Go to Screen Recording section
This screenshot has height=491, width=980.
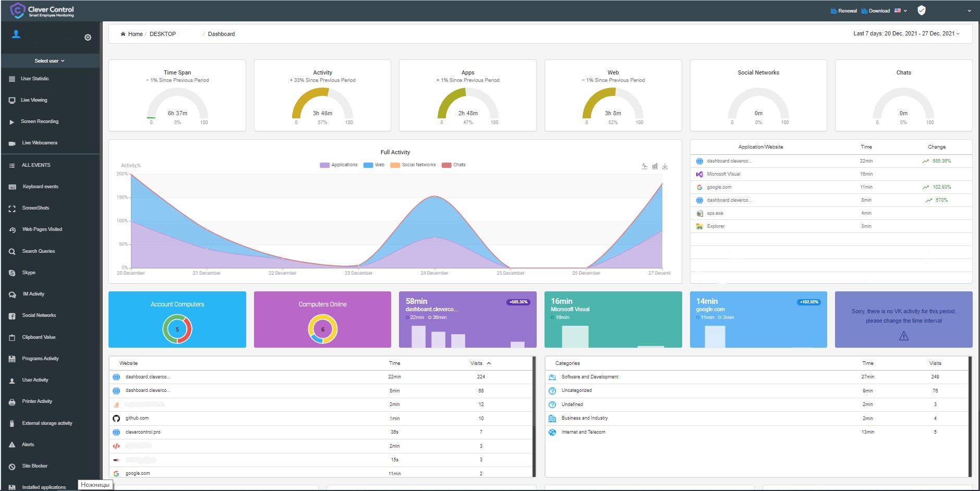(x=40, y=121)
